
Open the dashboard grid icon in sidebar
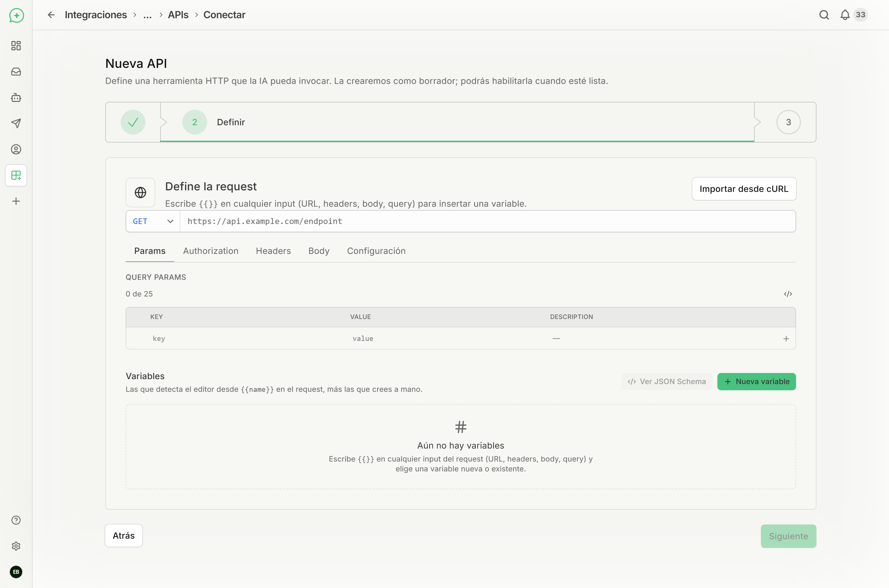pos(16,46)
